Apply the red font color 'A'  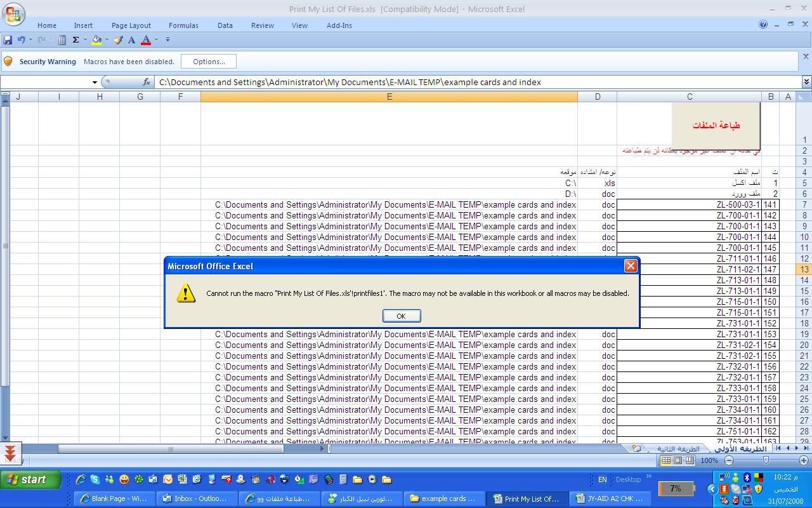[x=146, y=40]
